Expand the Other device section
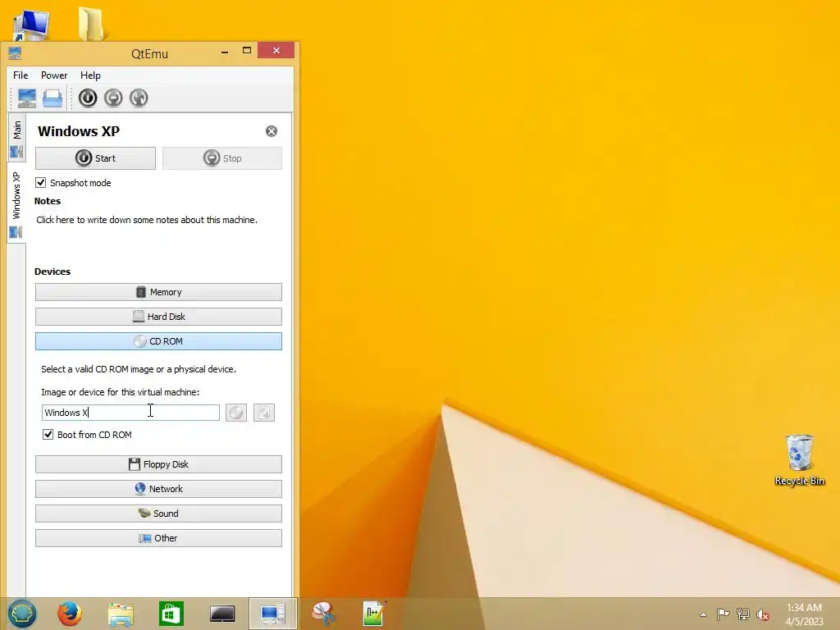The width and height of the screenshot is (840, 630). [x=158, y=538]
